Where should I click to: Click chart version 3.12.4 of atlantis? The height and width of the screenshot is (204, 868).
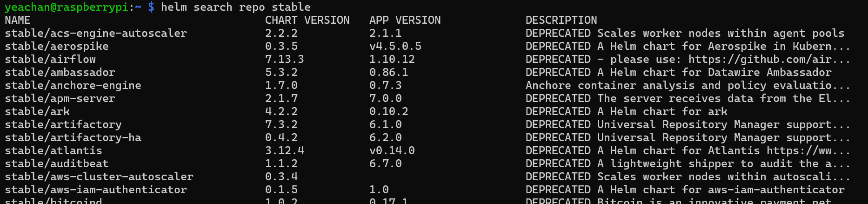(x=285, y=150)
